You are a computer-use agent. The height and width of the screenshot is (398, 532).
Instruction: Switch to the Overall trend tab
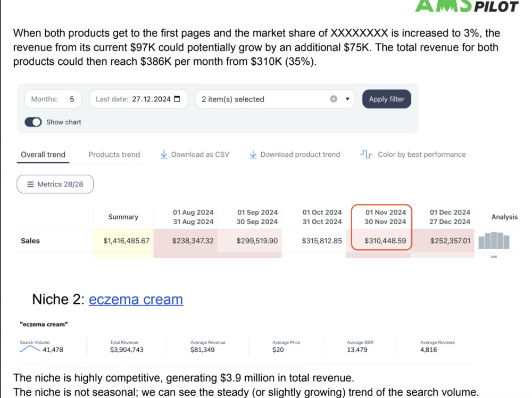(43, 155)
